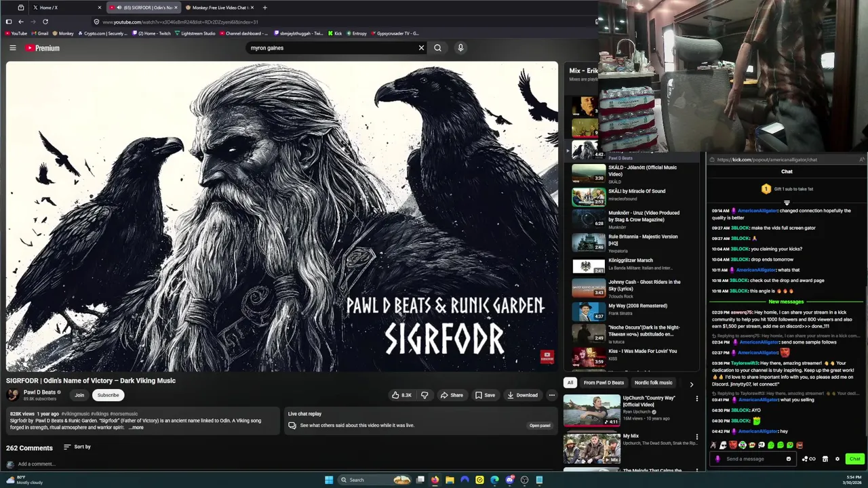
Task: Switch to the Home / X browser tab
Action: (66, 7)
